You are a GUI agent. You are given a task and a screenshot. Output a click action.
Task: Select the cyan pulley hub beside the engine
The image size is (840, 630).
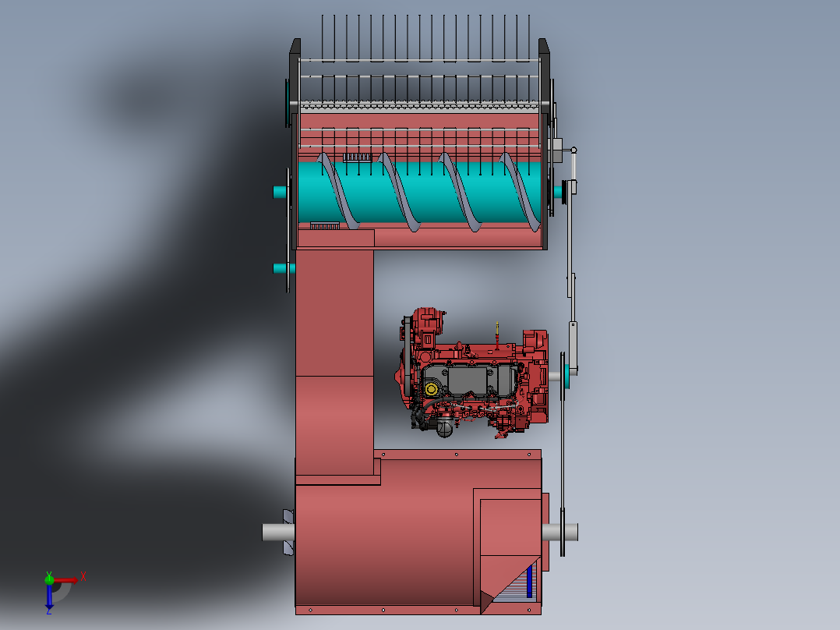coord(566,375)
